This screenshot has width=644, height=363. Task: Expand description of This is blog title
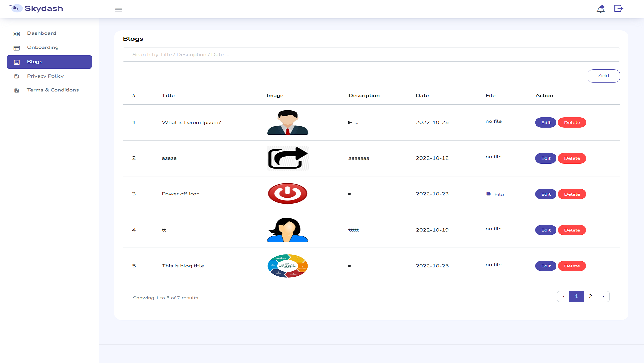[x=350, y=266]
